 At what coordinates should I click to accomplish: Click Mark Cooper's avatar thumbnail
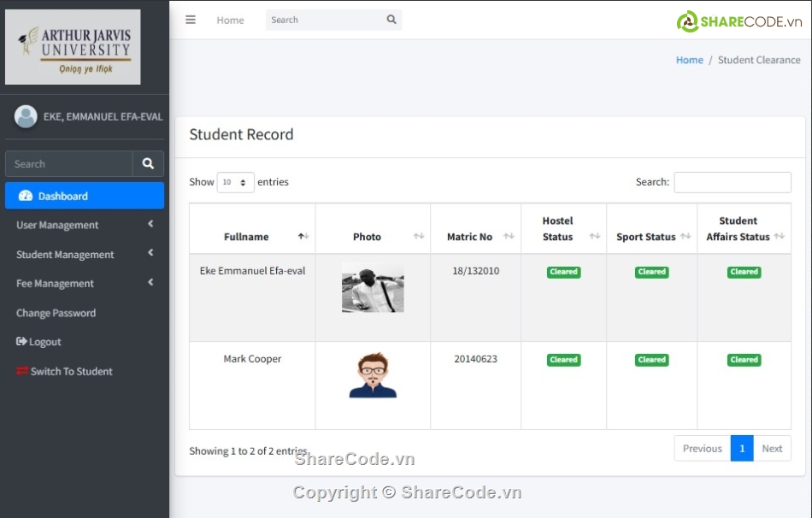coord(373,375)
